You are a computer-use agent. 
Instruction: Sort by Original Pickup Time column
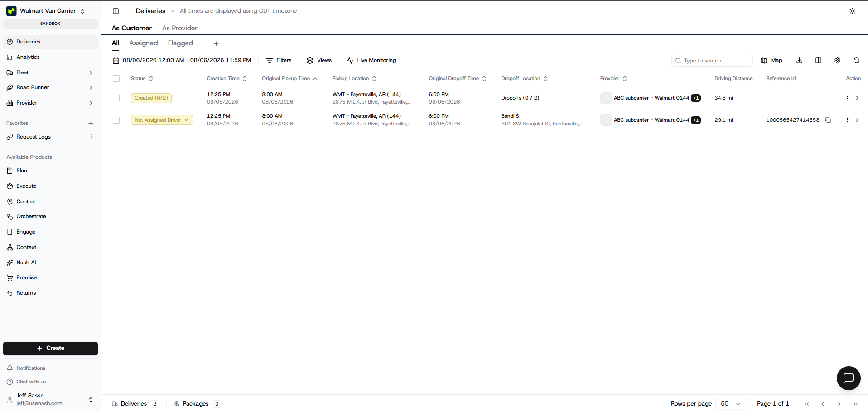[289, 79]
